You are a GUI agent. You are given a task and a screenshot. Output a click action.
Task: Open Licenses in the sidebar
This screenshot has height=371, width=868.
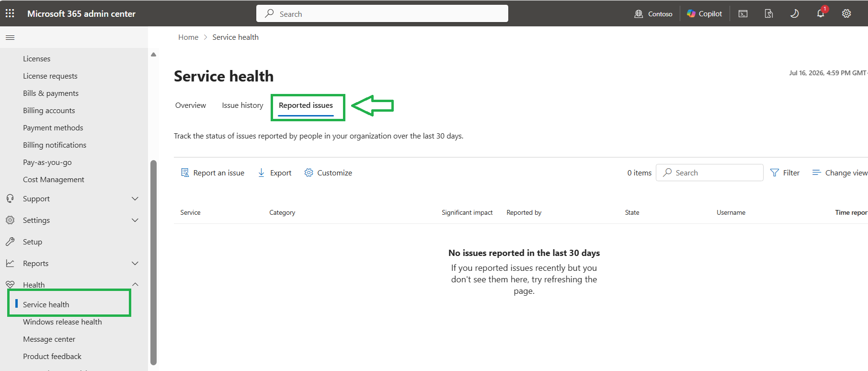[36, 58]
